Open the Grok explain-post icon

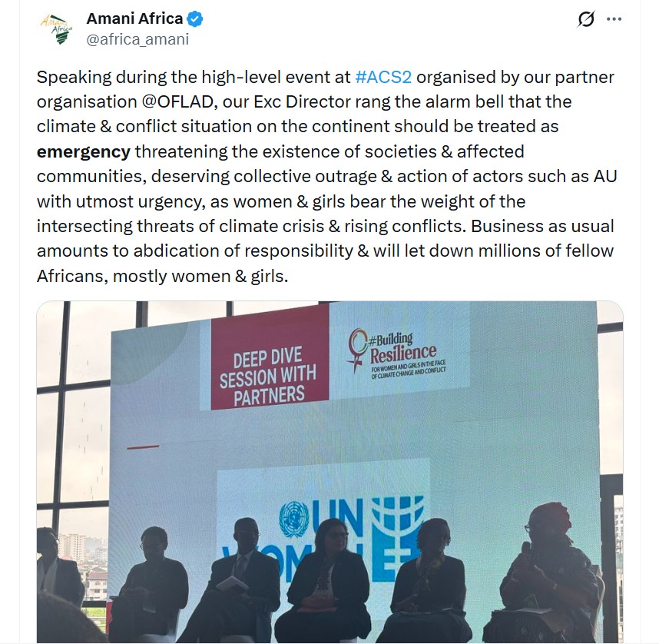[x=586, y=19]
